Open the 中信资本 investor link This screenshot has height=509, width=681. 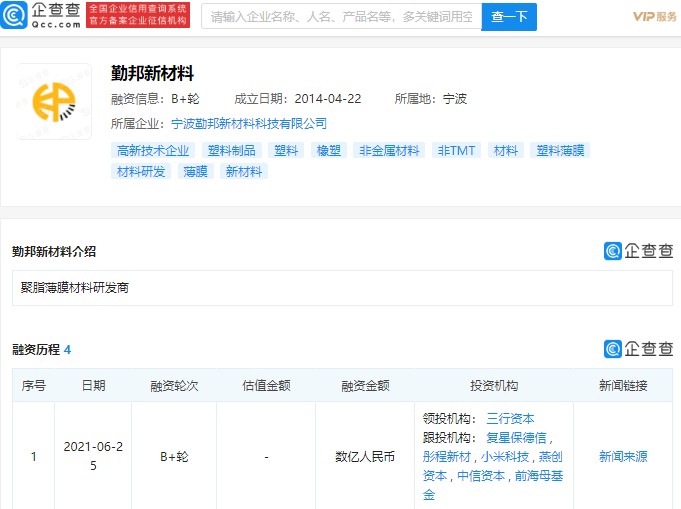click(x=481, y=476)
